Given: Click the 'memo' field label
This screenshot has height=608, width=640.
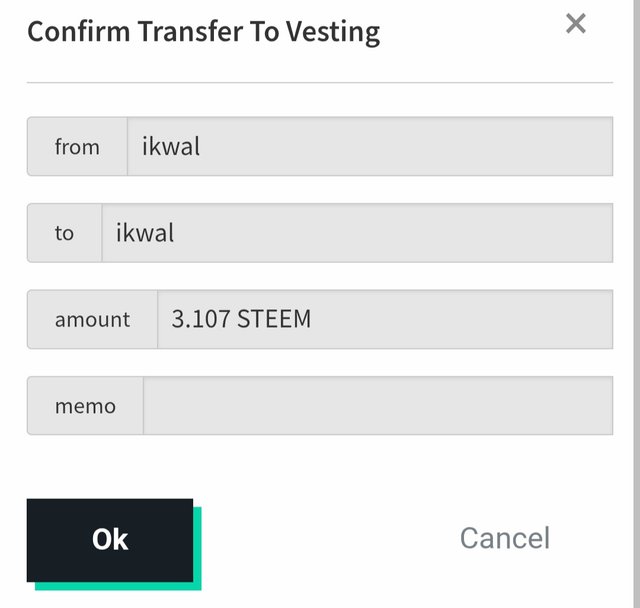Looking at the screenshot, I should click(85, 406).
